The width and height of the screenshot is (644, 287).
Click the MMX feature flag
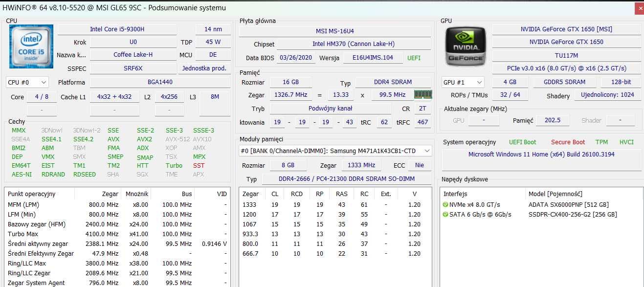tap(19, 131)
